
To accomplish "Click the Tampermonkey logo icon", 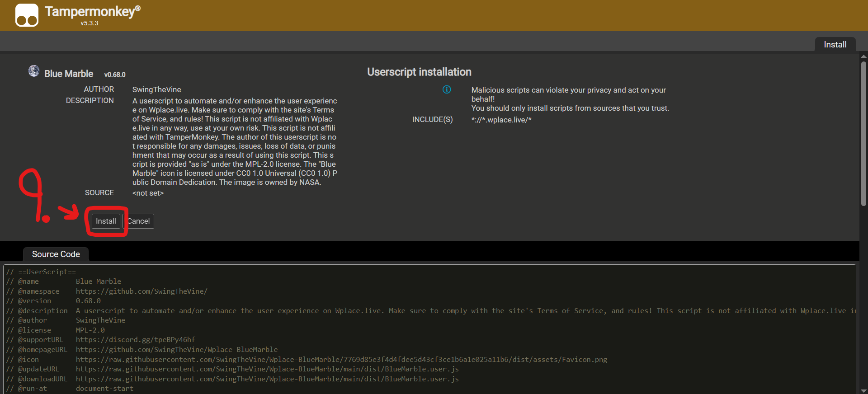I will tap(27, 15).
